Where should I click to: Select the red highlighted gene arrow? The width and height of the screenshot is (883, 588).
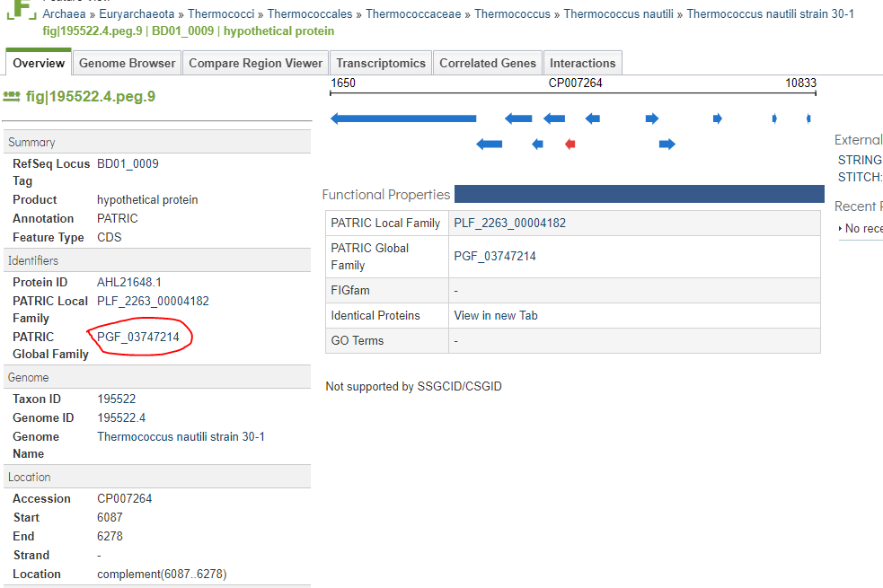tap(570, 144)
